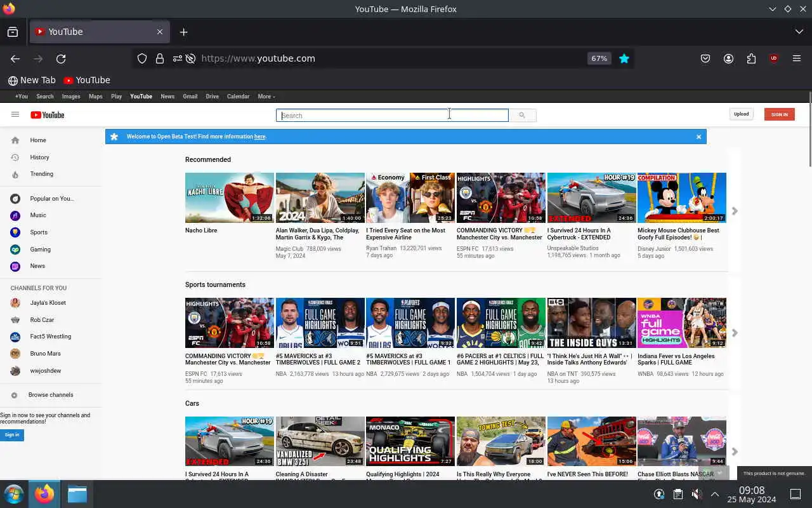
Task: Expand hidden system tray icons
Action: (715, 494)
